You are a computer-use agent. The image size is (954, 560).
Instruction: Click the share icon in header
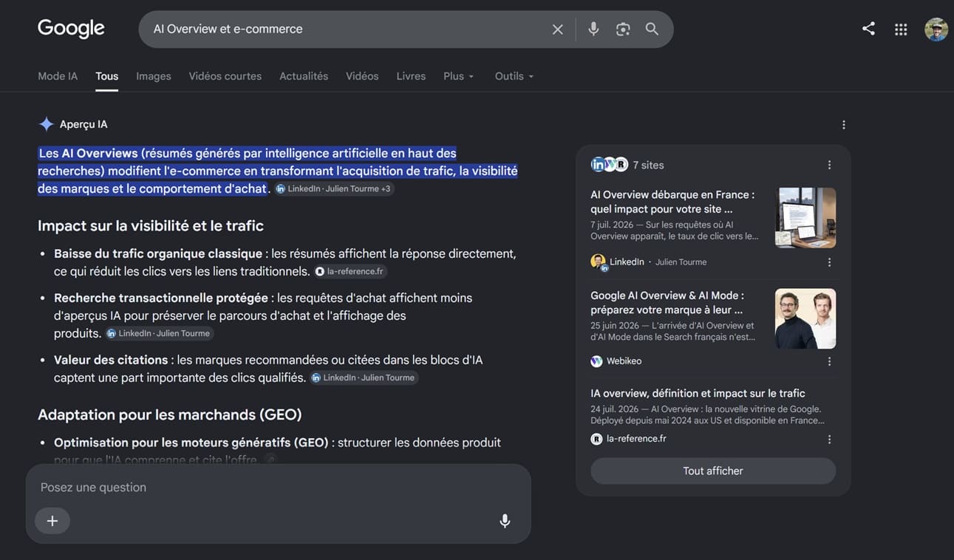(868, 29)
